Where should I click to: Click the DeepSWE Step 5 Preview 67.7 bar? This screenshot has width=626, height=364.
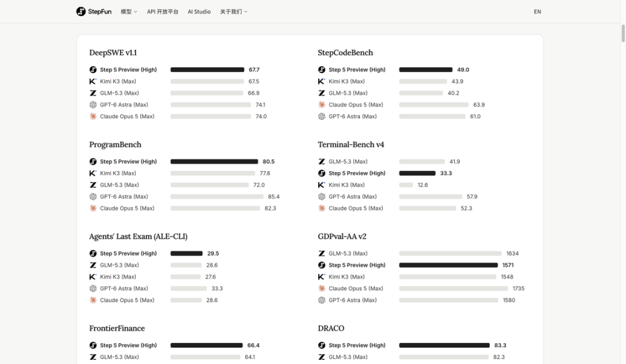point(207,70)
